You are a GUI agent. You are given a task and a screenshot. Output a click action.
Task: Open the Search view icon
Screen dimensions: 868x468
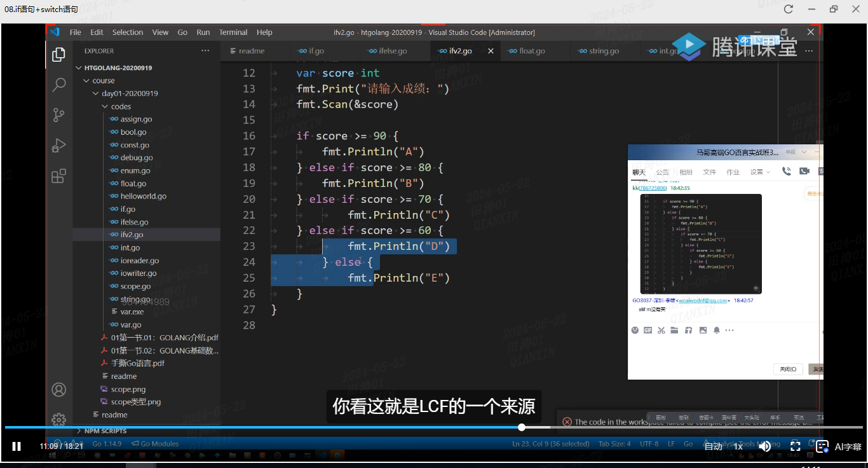(58, 84)
